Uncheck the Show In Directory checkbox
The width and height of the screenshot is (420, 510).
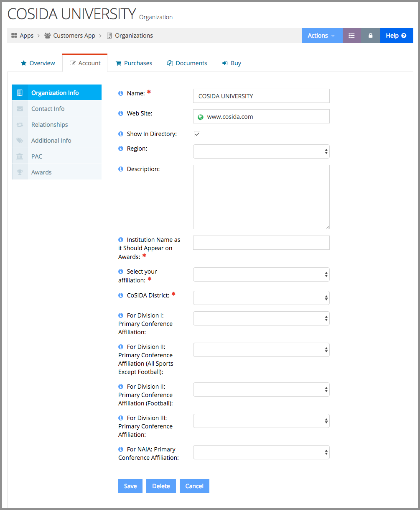[197, 134]
